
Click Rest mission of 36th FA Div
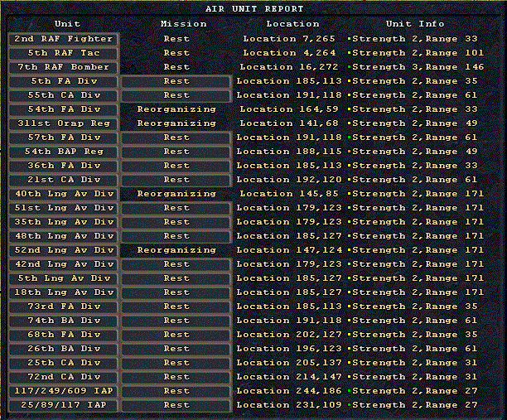coord(176,166)
